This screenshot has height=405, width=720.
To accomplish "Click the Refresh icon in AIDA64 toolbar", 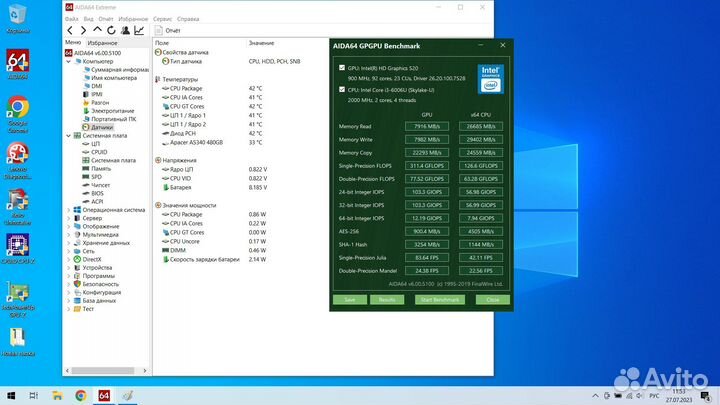I will coord(110,31).
